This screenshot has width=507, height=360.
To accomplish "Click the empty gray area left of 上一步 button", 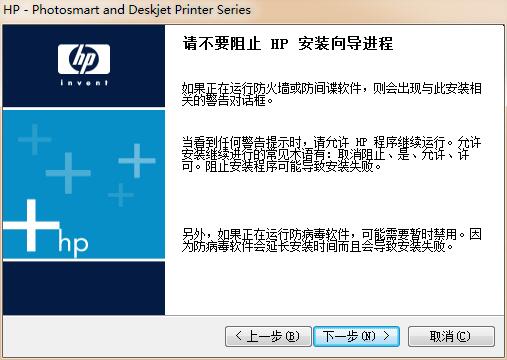I will (113, 336).
